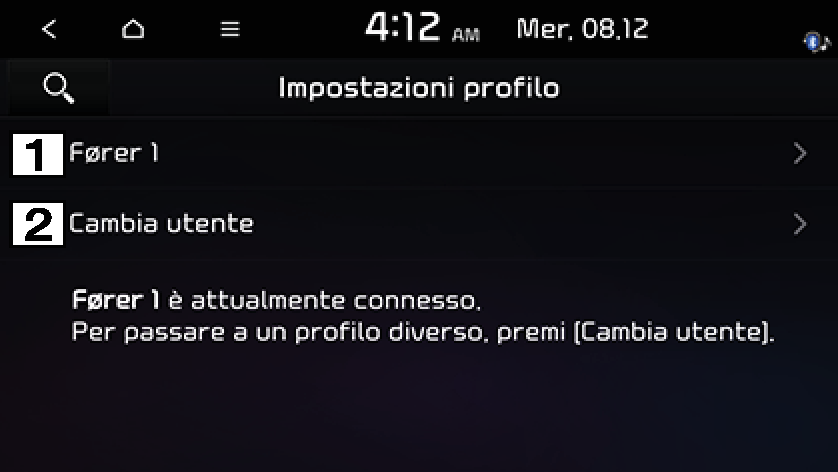
Task: Click the 'Per passare a un profilo' line
Action: (423, 332)
